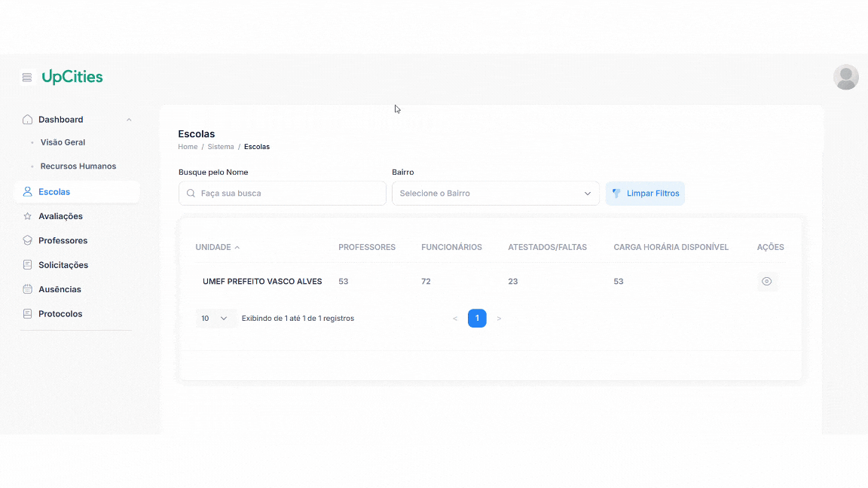Click the search magnifier icon
Viewport: 868px width, 488px height.
click(x=191, y=193)
